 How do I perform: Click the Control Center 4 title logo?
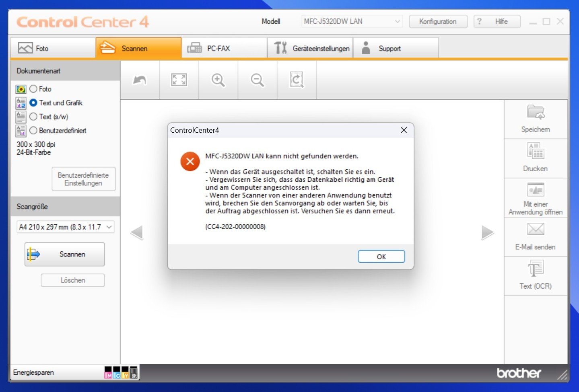[x=83, y=22]
